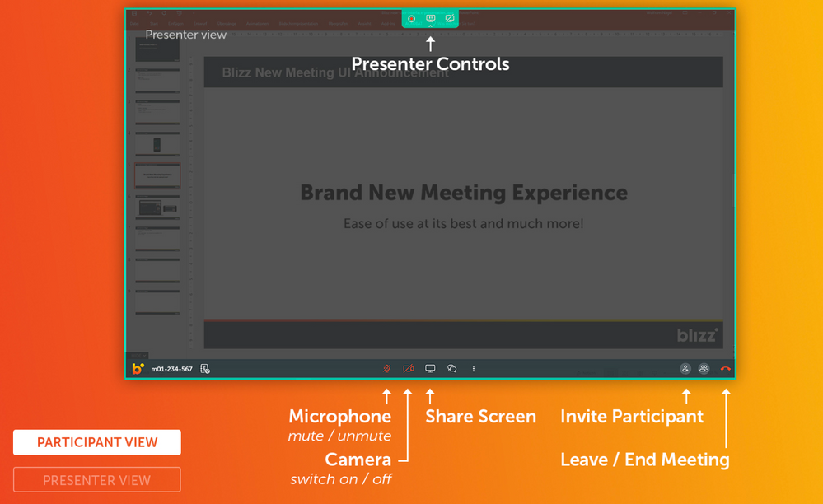Click the blizz logo on slide footer
This screenshot has width=823, height=504.
pos(697,335)
